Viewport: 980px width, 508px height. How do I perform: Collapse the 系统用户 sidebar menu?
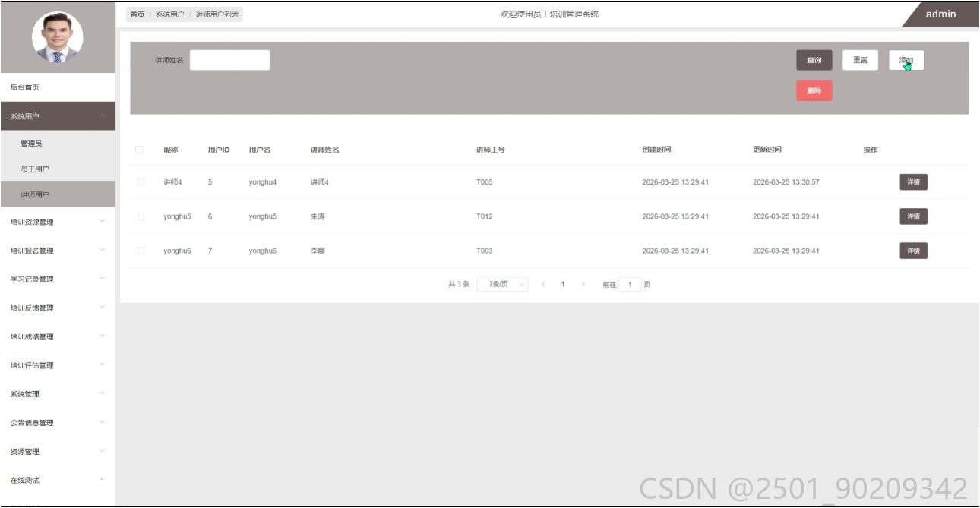[58, 116]
